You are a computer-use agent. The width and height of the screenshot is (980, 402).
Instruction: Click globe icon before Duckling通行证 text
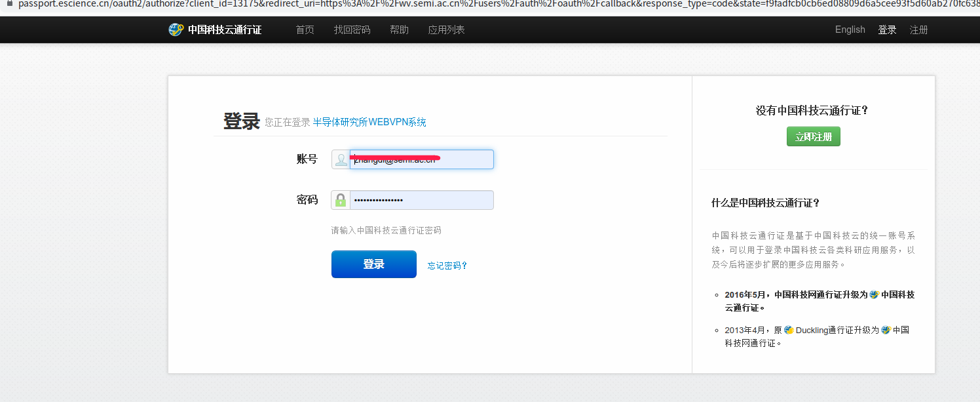(x=789, y=331)
